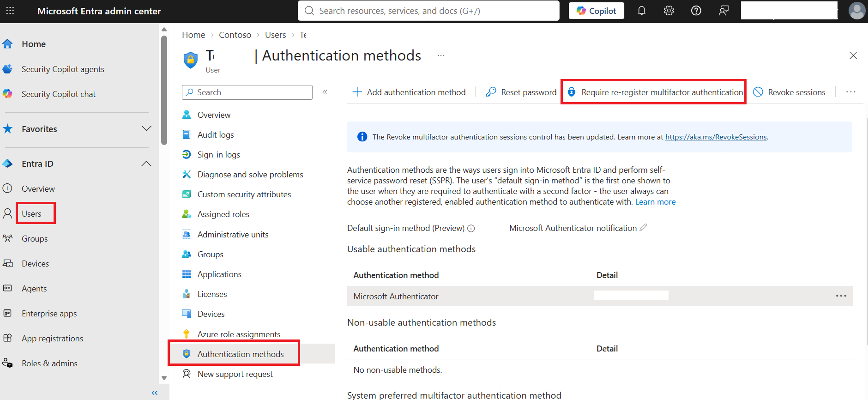Collapse the user resource menu
This screenshot has height=400, width=868.
[325, 92]
